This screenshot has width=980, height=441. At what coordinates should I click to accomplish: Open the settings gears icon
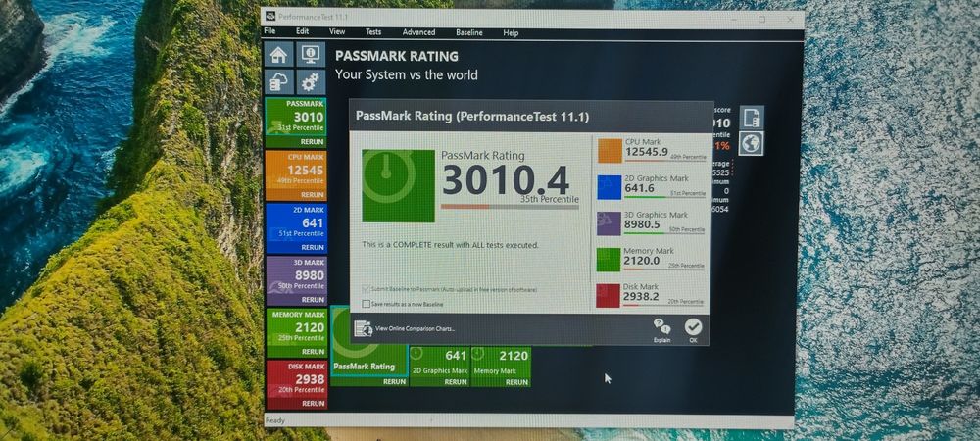click(x=310, y=81)
